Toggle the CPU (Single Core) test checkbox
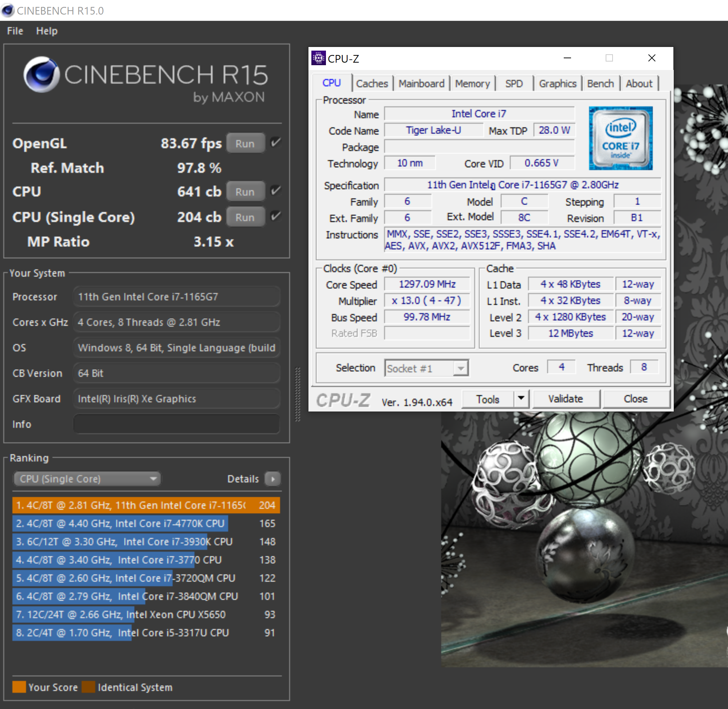 [x=276, y=216]
